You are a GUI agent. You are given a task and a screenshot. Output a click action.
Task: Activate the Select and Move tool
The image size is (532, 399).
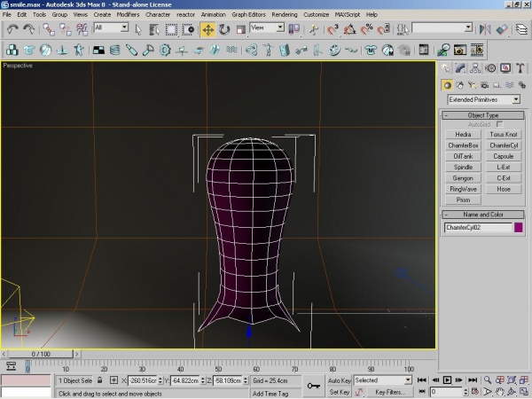coord(207,30)
